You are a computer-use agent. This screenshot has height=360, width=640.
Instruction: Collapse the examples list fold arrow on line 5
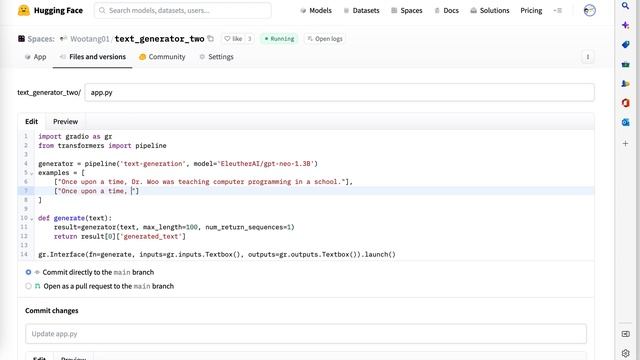coord(31,173)
